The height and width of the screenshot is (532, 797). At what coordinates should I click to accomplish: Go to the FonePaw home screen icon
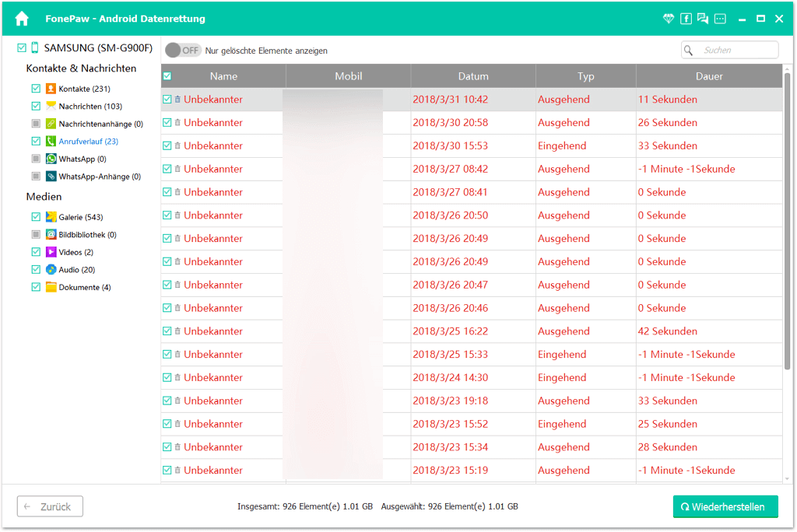coord(22,19)
